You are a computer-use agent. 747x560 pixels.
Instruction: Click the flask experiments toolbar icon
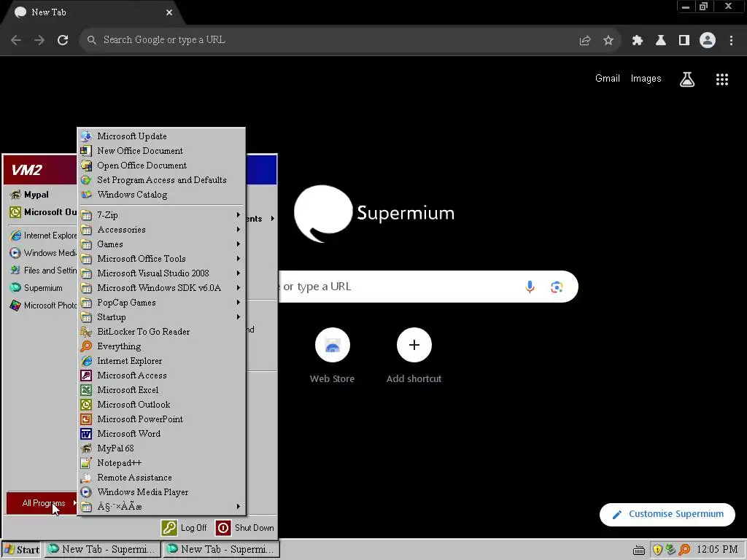tap(661, 41)
